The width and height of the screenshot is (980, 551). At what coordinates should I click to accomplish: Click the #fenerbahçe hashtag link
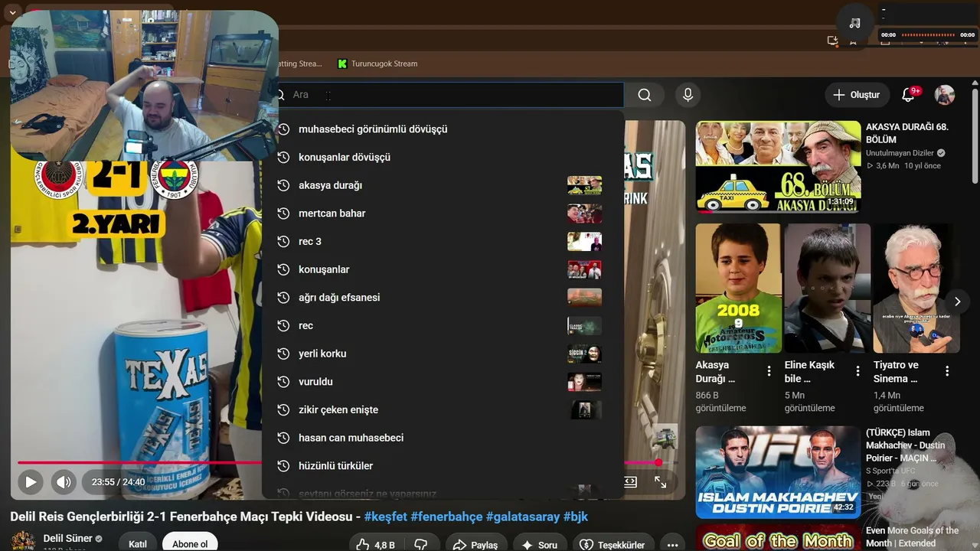pos(446,517)
